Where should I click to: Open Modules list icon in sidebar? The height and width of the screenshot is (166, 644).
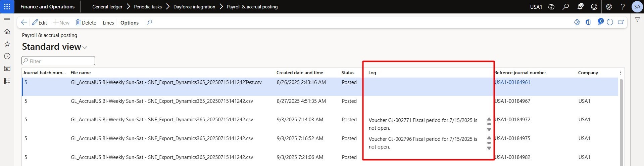click(x=7, y=81)
